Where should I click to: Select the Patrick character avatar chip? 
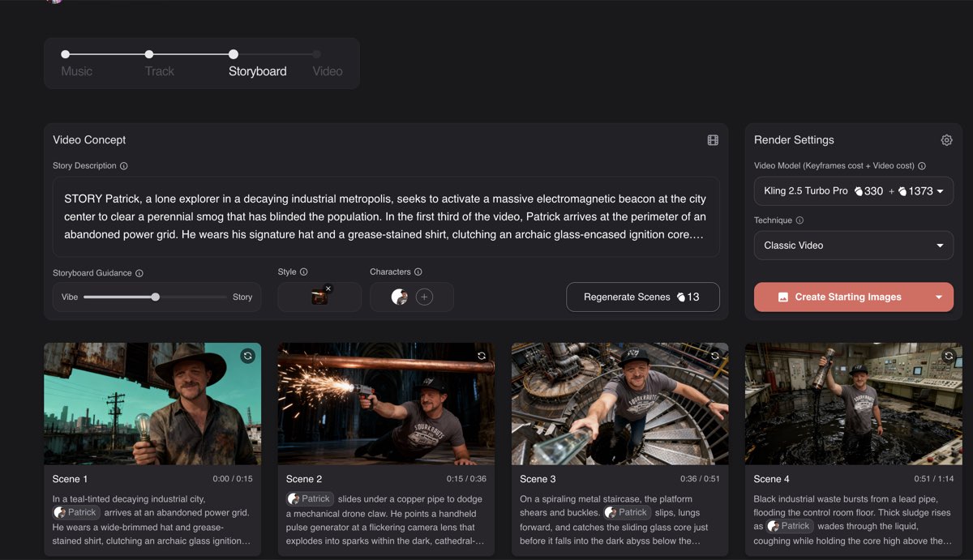[401, 297]
